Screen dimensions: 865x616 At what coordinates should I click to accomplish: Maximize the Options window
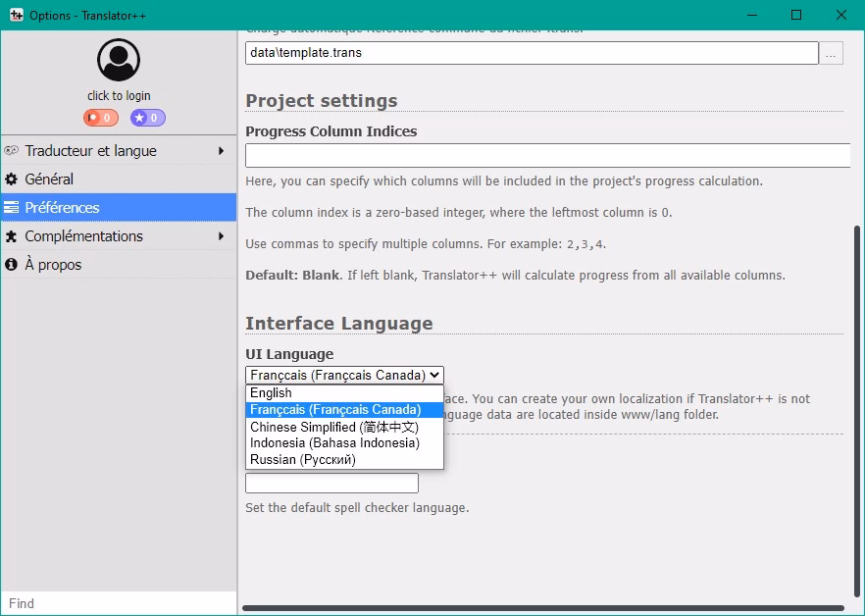pyautogui.click(x=796, y=15)
